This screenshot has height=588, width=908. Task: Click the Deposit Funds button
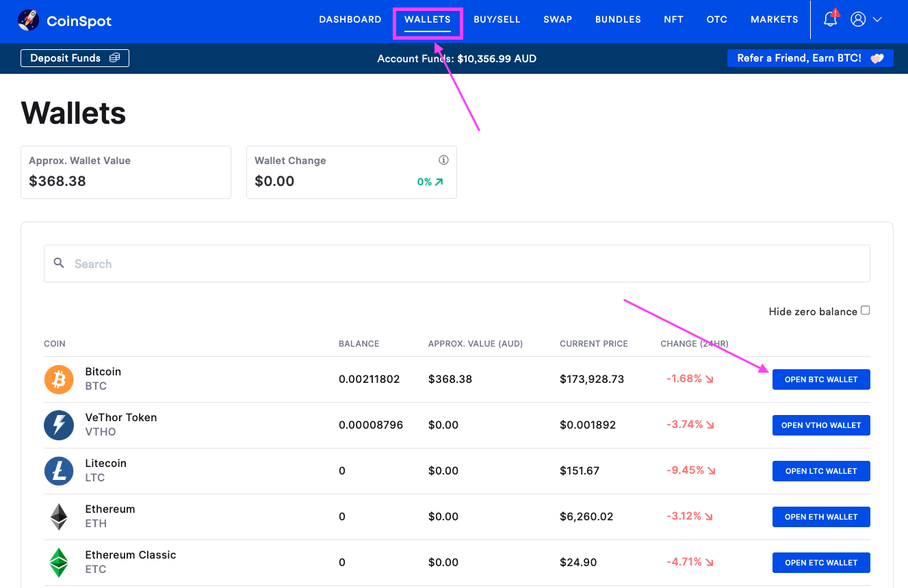(75, 58)
